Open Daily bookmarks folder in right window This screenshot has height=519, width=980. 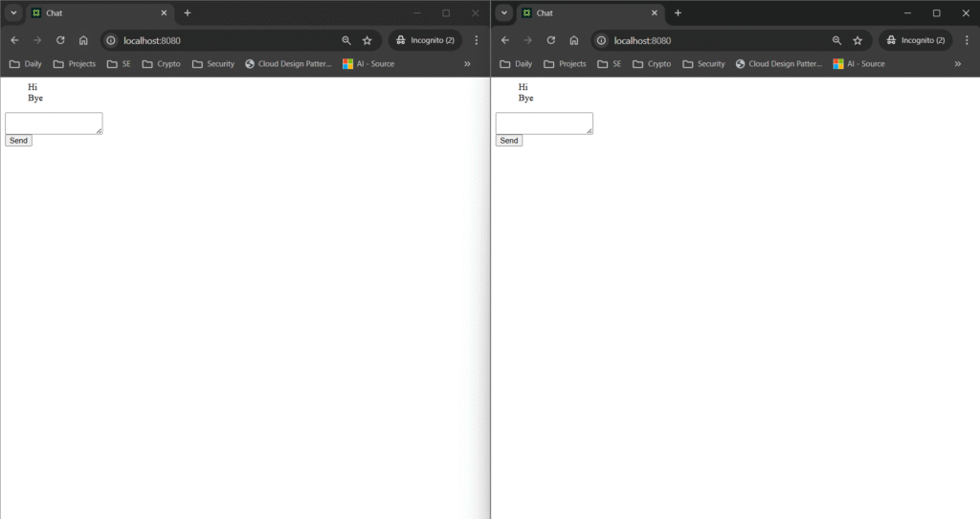pos(516,64)
